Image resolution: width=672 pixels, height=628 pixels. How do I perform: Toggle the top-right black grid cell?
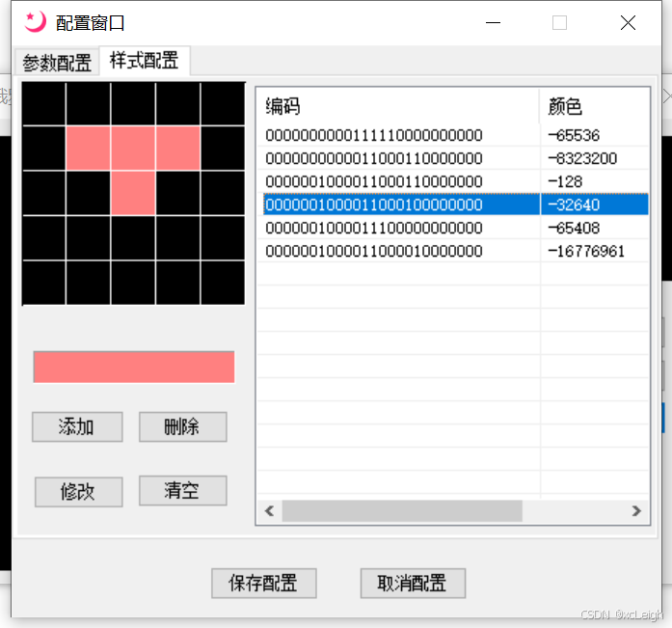tap(223, 104)
